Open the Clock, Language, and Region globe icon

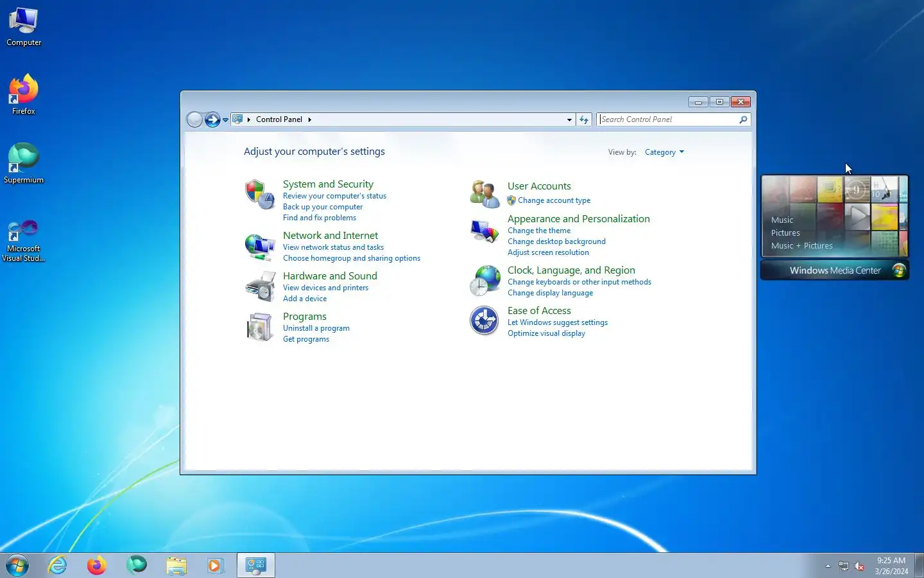484,281
